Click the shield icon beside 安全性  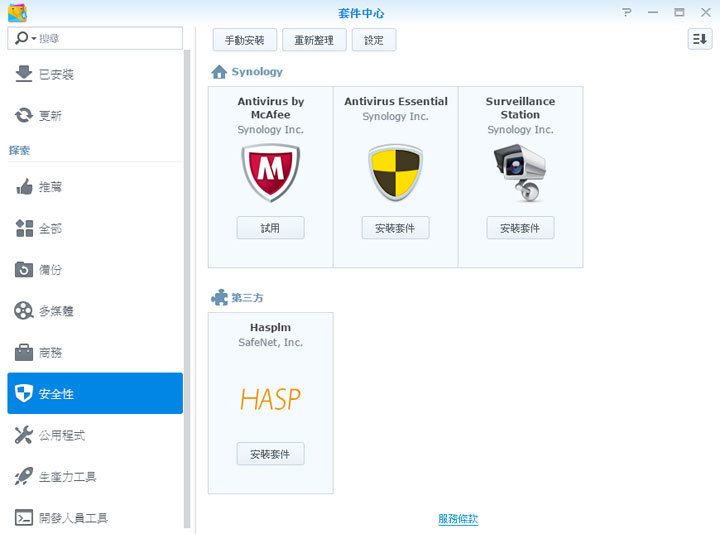coord(24,393)
